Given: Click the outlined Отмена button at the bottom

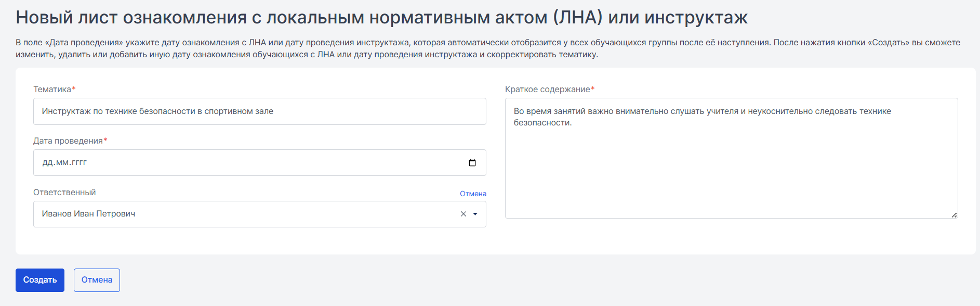Looking at the screenshot, I should (97, 280).
